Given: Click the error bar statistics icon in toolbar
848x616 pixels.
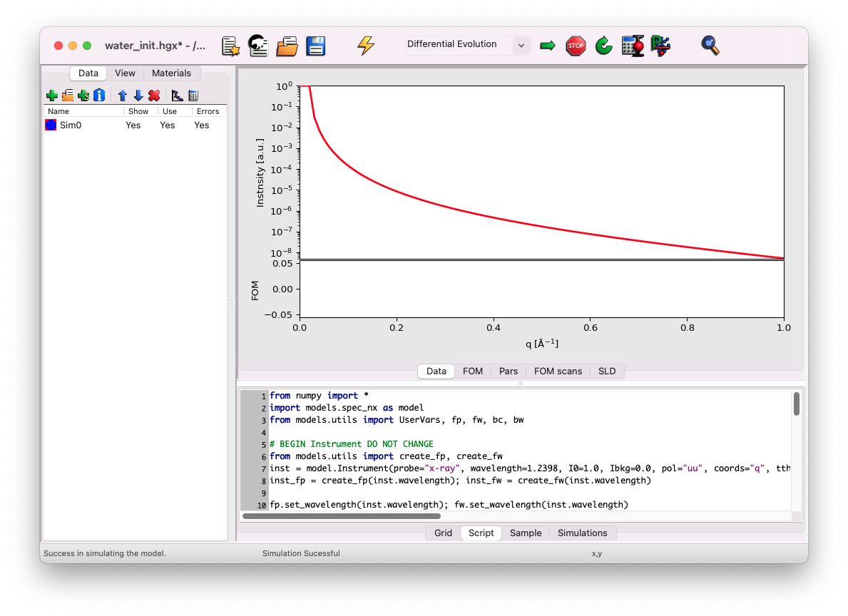Looking at the screenshot, I should click(x=661, y=46).
